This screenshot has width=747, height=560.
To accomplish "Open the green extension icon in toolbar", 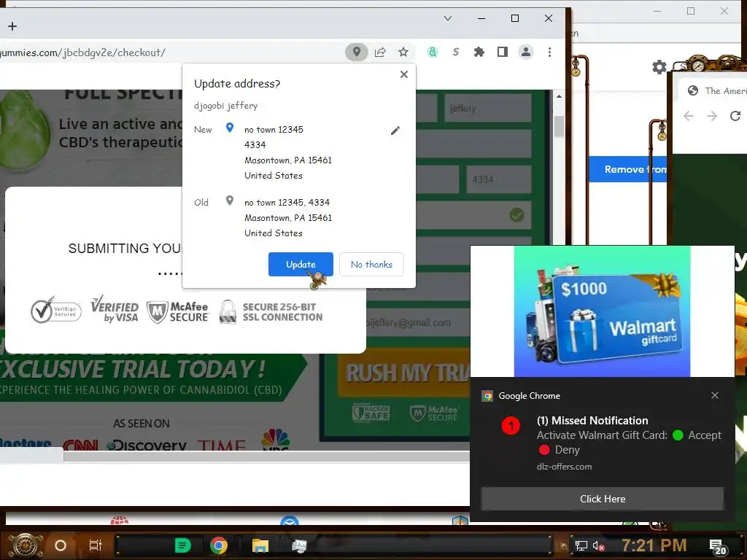I will click(433, 52).
